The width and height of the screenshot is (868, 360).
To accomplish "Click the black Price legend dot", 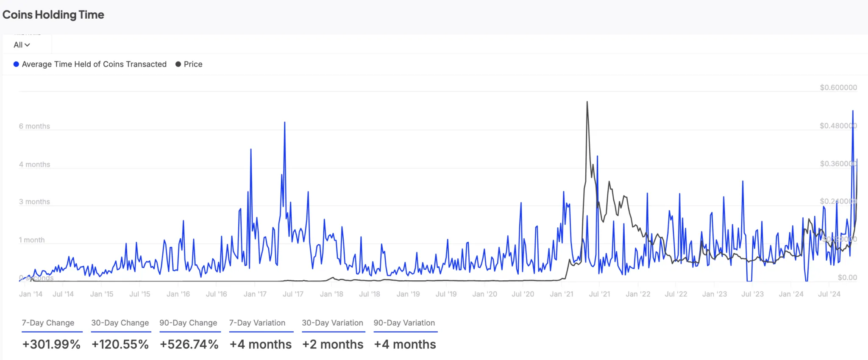I will tap(178, 64).
